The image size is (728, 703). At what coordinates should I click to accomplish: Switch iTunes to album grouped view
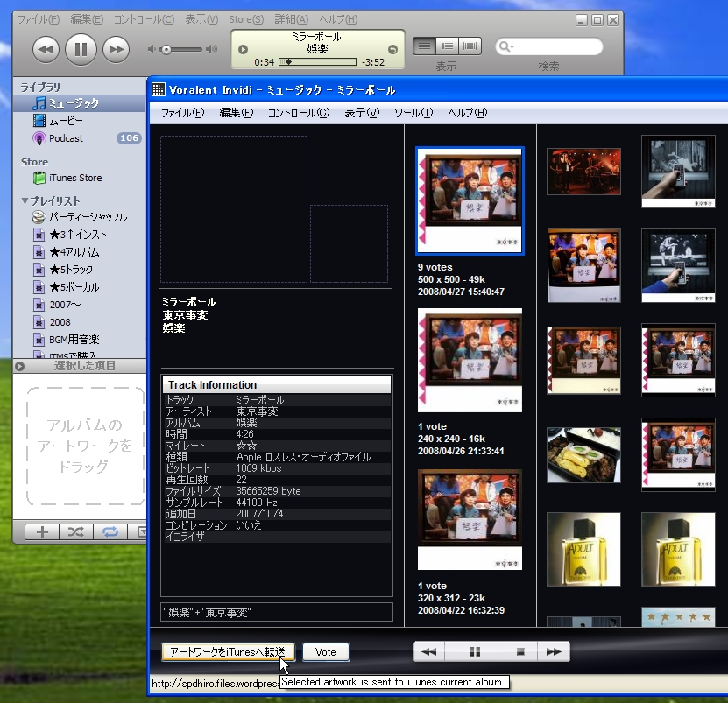click(447, 46)
